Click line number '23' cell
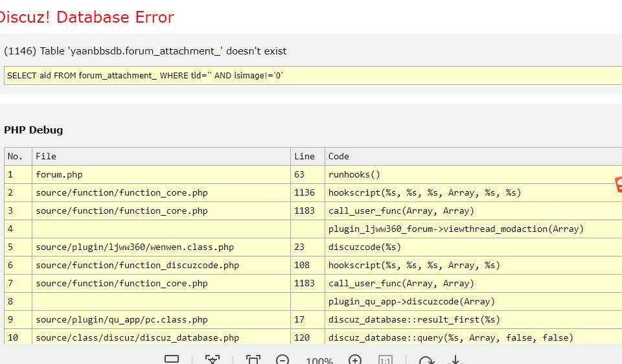Screen dimensions: 622x364 coord(307,247)
